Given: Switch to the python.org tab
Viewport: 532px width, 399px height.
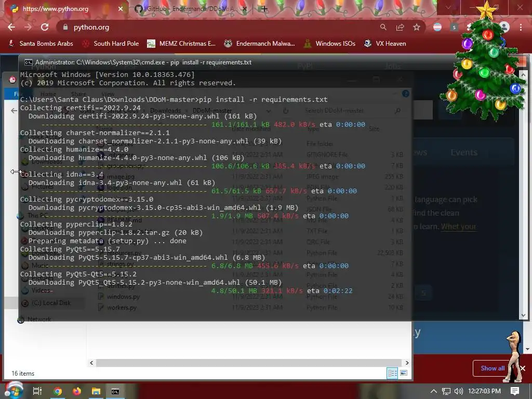Looking at the screenshot, I should tap(64, 9).
